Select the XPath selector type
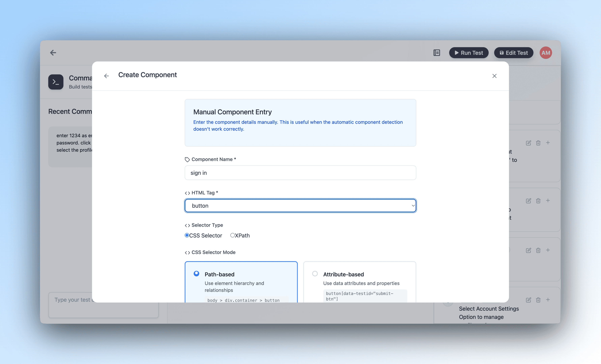 point(232,235)
